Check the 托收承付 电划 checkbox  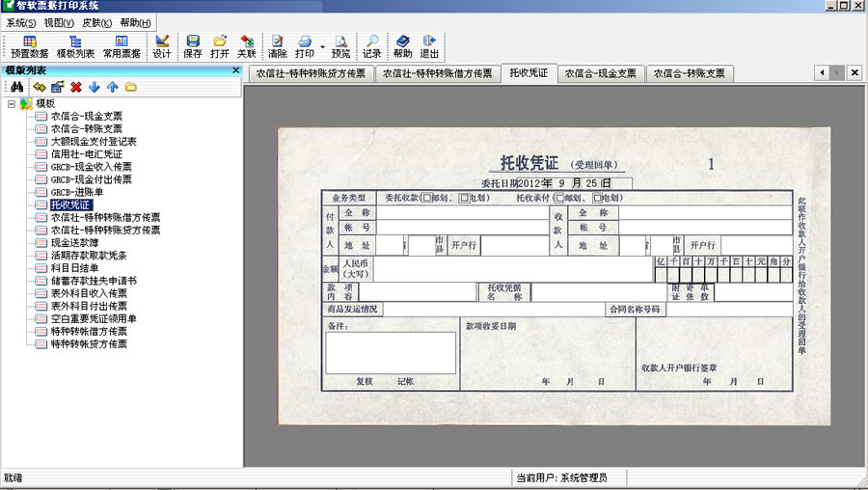[x=597, y=198]
